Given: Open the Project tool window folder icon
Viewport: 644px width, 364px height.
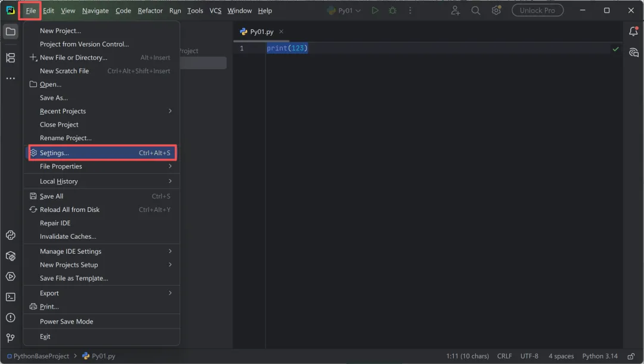Looking at the screenshot, I should pyautogui.click(x=11, y=32).
